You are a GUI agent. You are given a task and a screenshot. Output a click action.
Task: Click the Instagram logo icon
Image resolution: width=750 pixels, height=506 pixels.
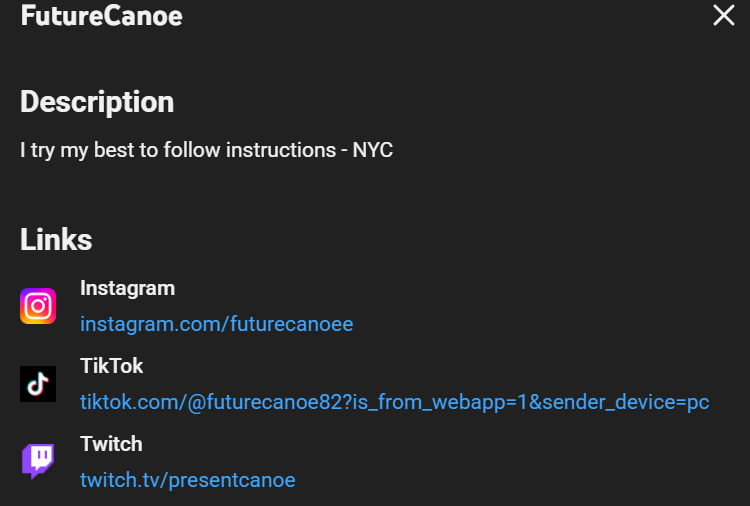tap(38, 306)
